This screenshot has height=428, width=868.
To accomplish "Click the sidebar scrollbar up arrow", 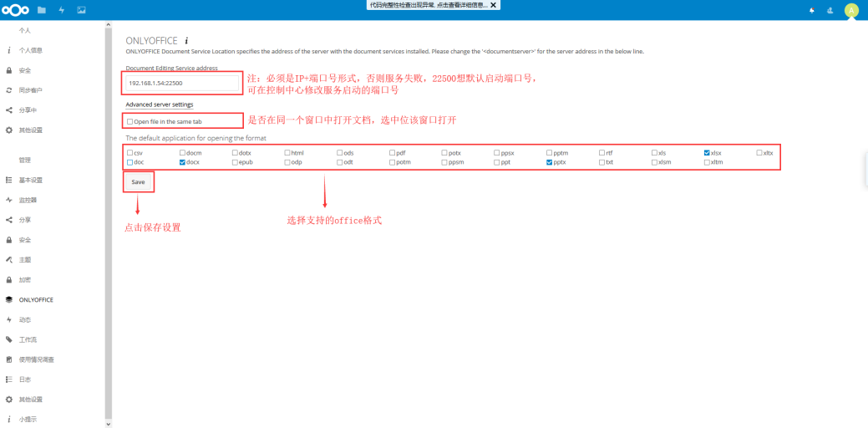I will (108, 24).
